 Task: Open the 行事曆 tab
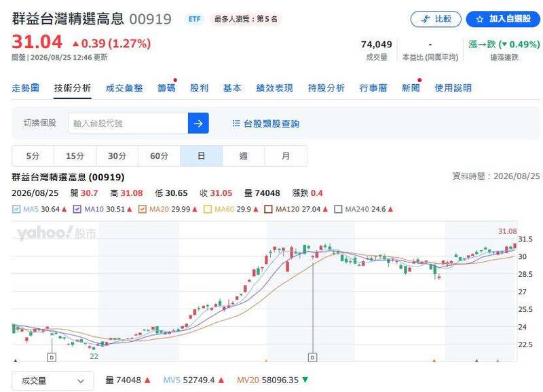pyautogui.click(x=373, y=88)
